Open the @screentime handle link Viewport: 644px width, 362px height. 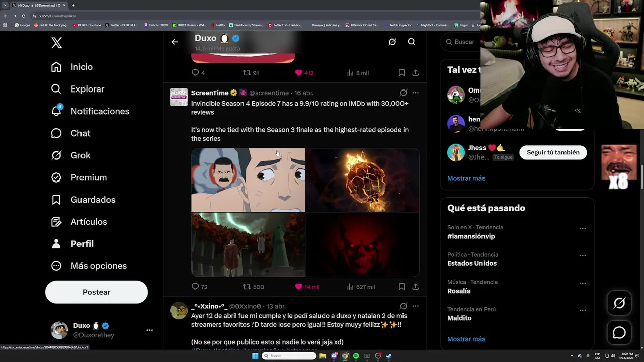(269, 93)
